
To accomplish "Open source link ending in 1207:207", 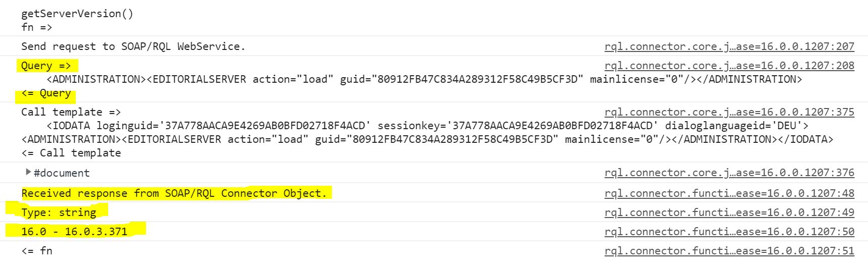I will pos(729,46).
